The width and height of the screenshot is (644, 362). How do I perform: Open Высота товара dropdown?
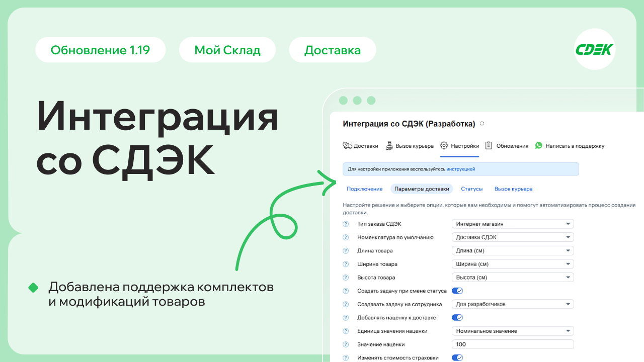pos(513,277)
